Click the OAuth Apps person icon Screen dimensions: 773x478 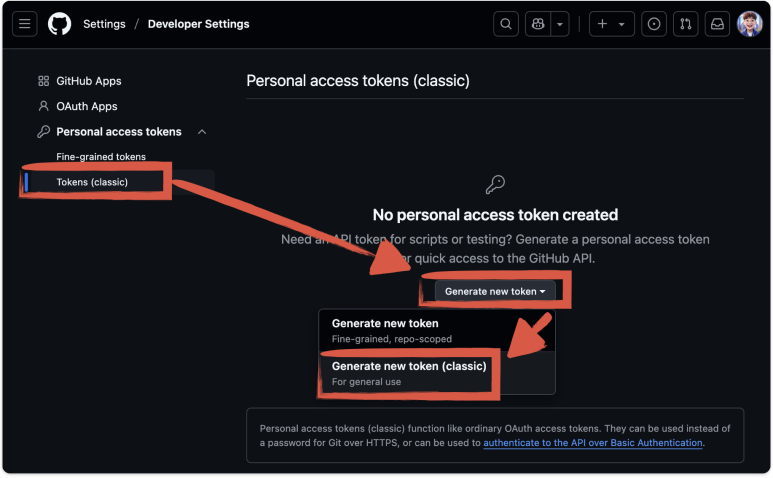(x=43, y=106)
